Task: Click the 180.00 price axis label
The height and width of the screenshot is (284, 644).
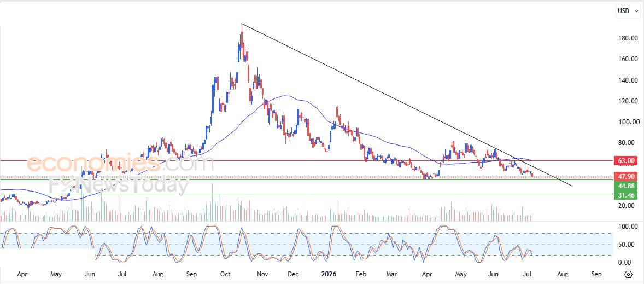Action: click(x=628, y=38)
